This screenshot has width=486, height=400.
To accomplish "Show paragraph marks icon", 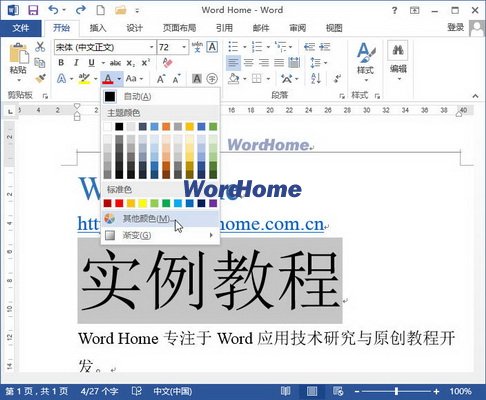I will point(337,79).
